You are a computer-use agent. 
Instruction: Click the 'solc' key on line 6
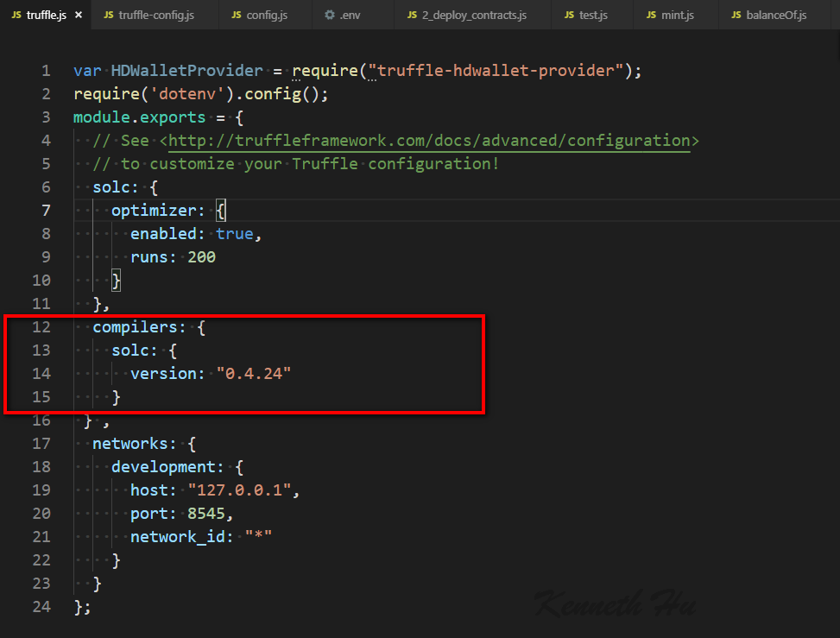click(x=111, y=187)
